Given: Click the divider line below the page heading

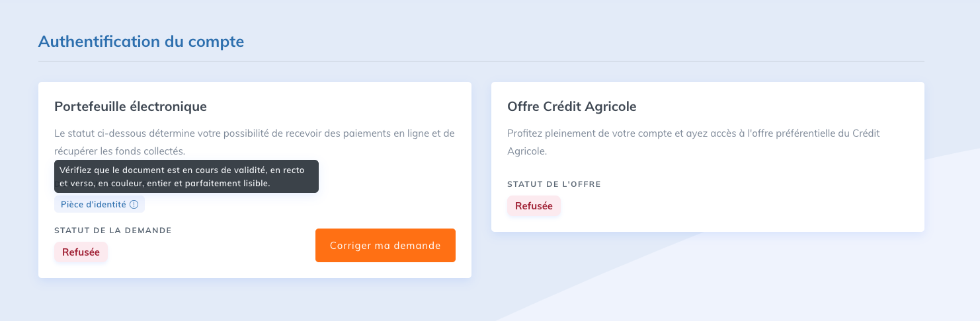Looking at the screenshot, I should coord(481,61).
